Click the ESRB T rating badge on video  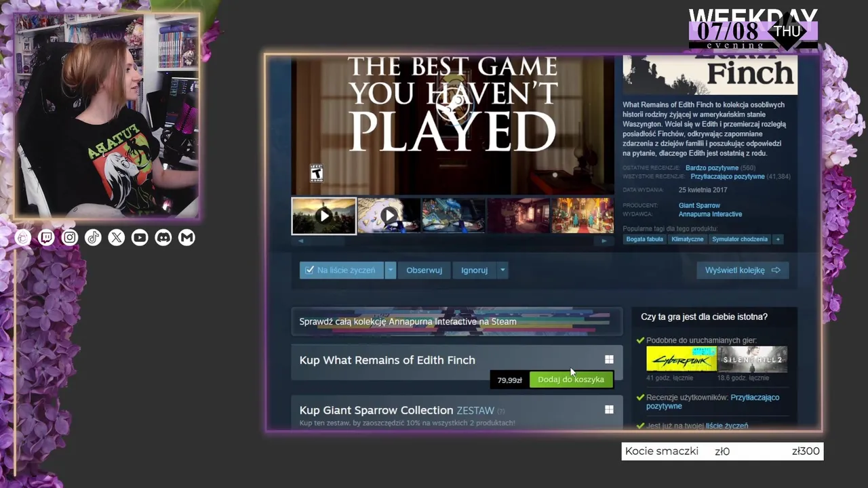[317, 173]
